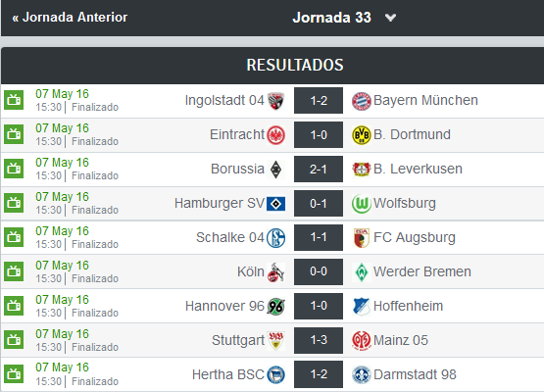Select the Darmstadt 98 team name

click(415, 374)
